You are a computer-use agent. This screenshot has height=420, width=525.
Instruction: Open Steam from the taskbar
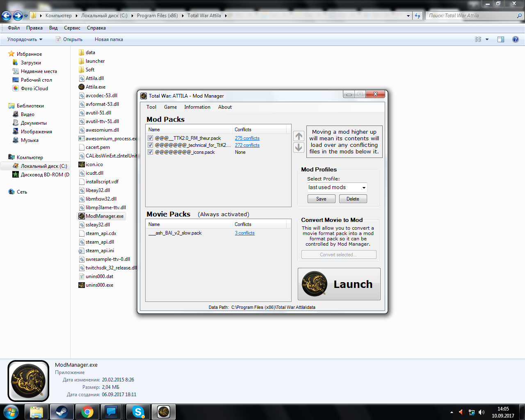click(x=62, y=412)
